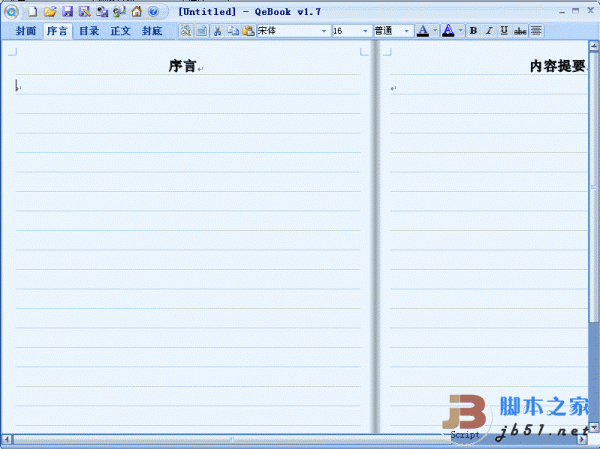The width and height of the screenshot is (600, 449).
Task: Cut selection with the scissors icon
Action: [217, 31]
